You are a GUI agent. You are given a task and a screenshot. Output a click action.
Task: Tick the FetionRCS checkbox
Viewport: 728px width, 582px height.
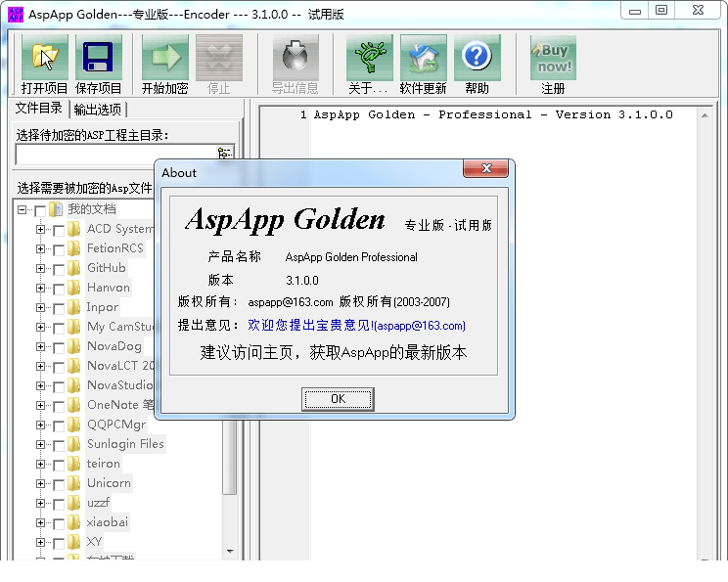59,249
